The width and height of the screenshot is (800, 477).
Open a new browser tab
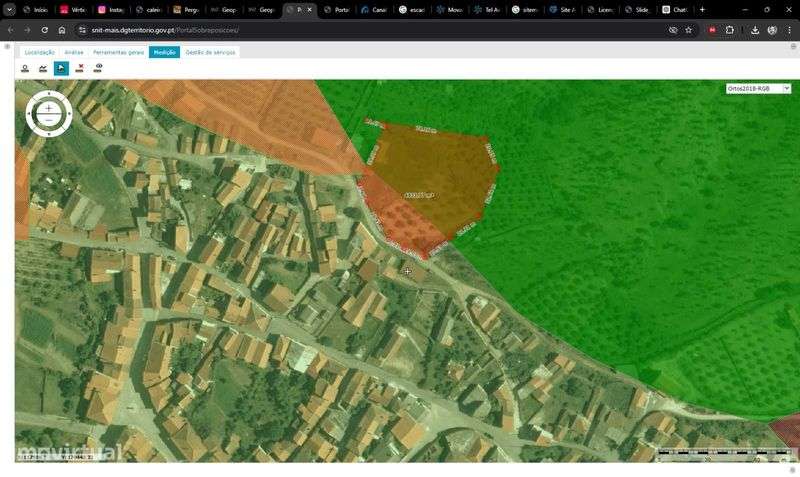[703, 10]
